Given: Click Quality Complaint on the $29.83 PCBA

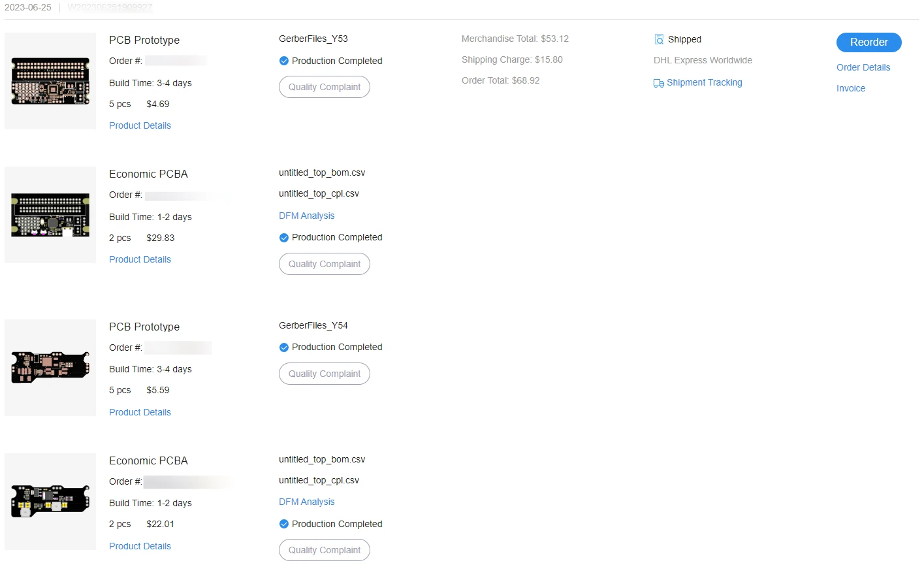Looking at the screenshot, I should (324, 264).
